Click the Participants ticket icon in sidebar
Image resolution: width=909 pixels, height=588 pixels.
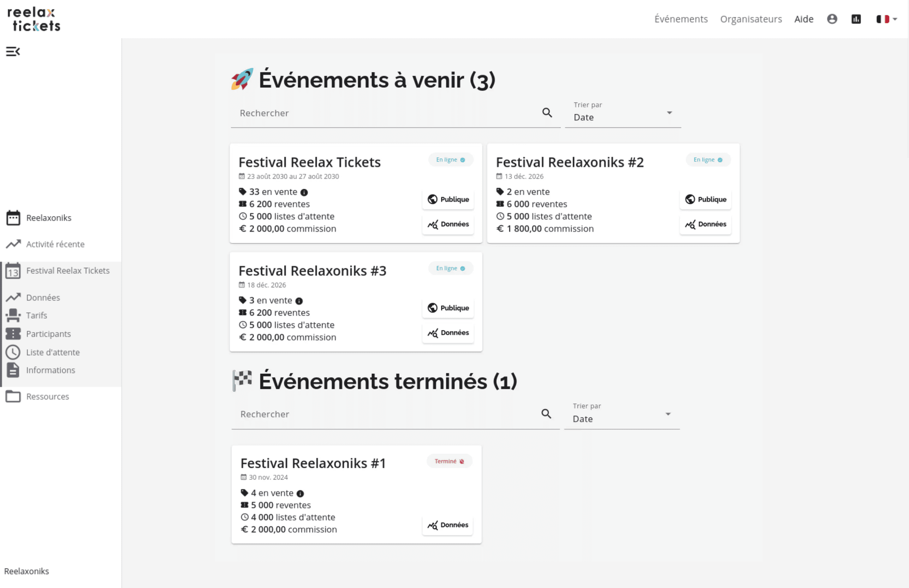pos(13,334)
